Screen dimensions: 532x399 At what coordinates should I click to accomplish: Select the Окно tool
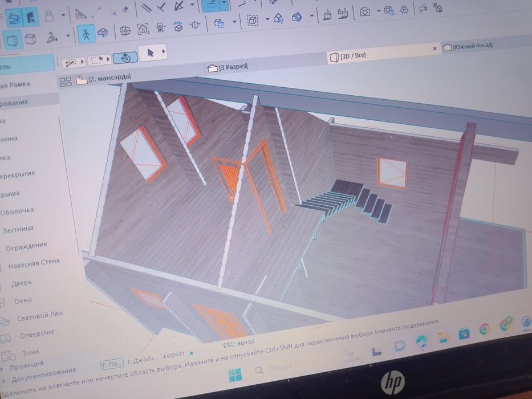tap(22, 300)
